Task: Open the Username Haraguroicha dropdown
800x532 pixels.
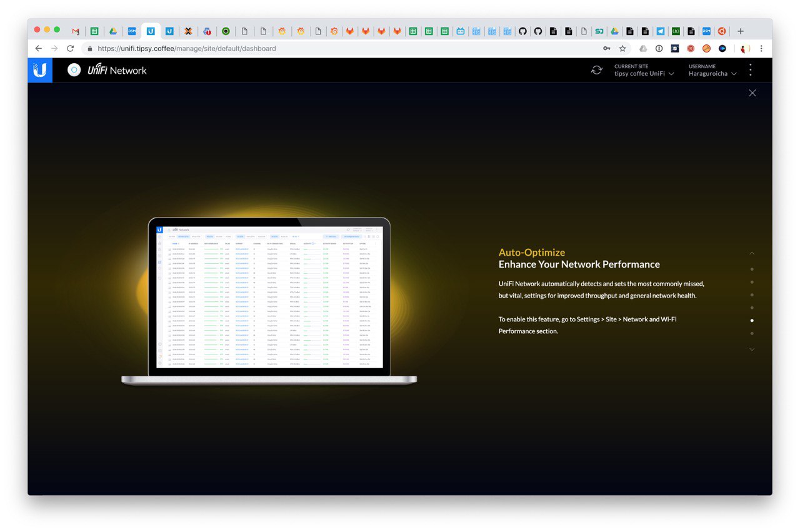Action: [712, 70]
